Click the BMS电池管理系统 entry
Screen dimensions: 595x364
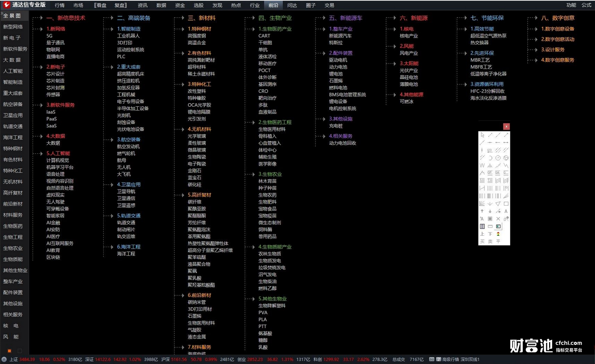(347, 95)
